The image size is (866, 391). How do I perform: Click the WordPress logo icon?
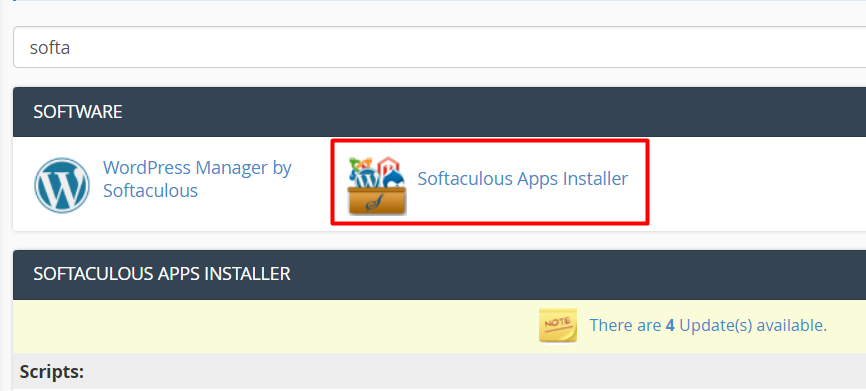(x=62, y=185)
